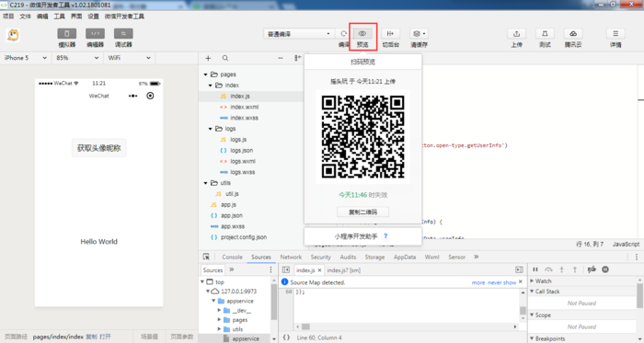Image resolution: width=644 pixels, height=343 pixels.
Task: Click the simulator capsule record icon
Action: tap(150, 96)
